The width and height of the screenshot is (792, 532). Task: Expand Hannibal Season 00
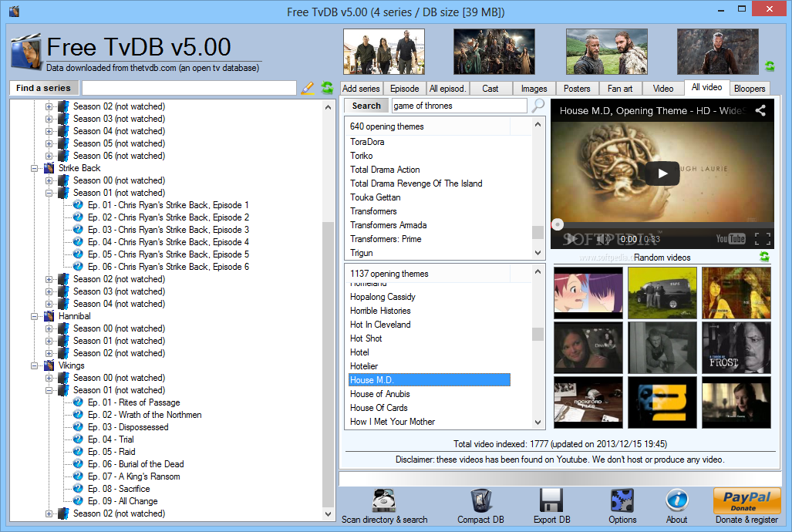[x=49, y=329]
